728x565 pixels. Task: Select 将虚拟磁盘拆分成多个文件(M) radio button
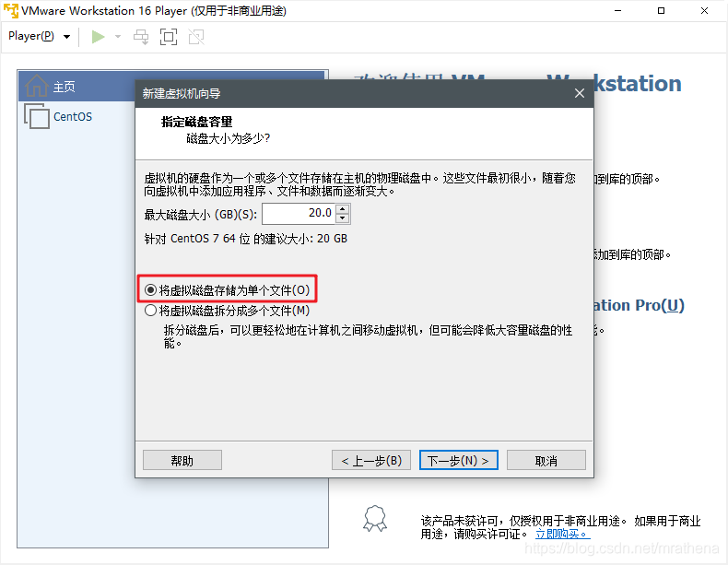click(150, 310)
